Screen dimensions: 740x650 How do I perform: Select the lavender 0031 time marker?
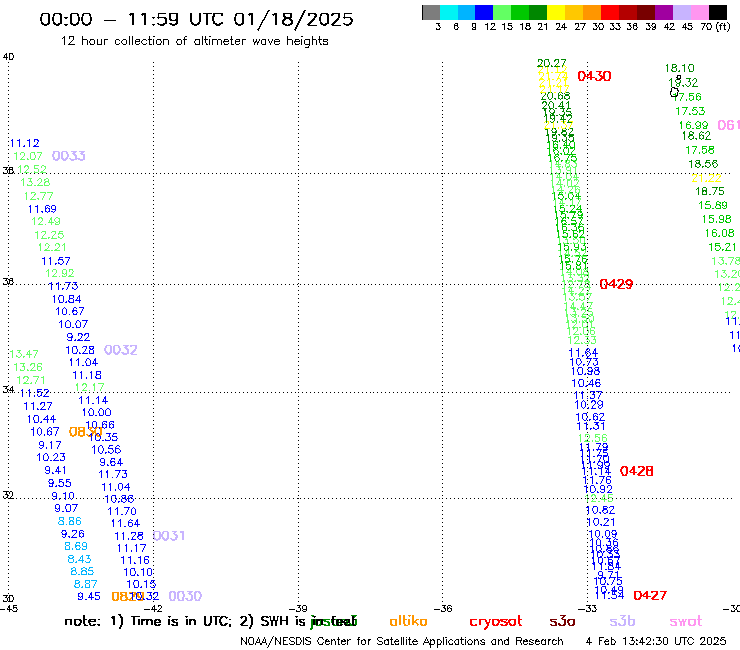[x=168, y=536]
